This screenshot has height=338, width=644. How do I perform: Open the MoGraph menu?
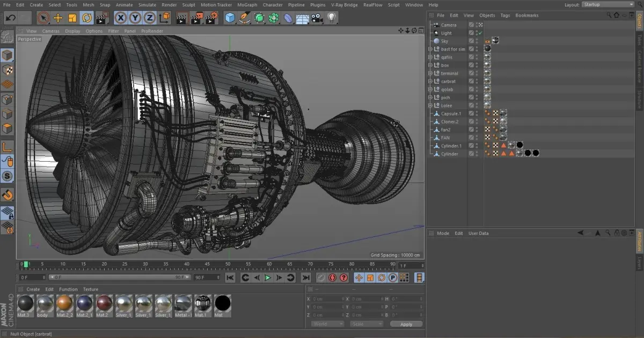[247, 5]
